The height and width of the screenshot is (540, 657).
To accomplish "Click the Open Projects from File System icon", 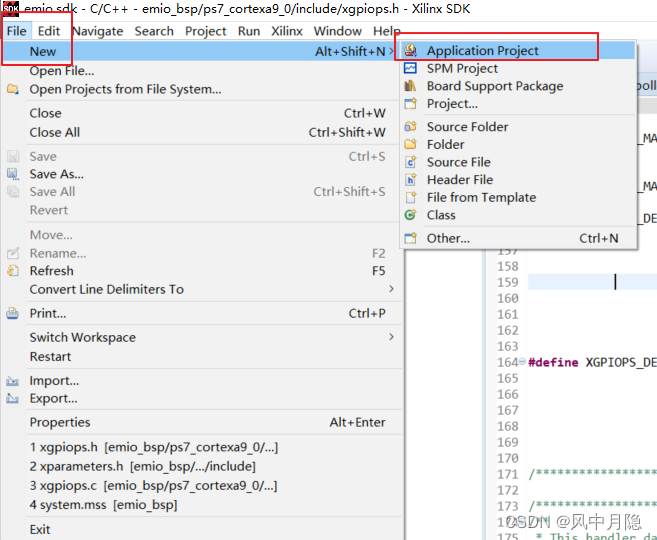I will coord(13,89).
